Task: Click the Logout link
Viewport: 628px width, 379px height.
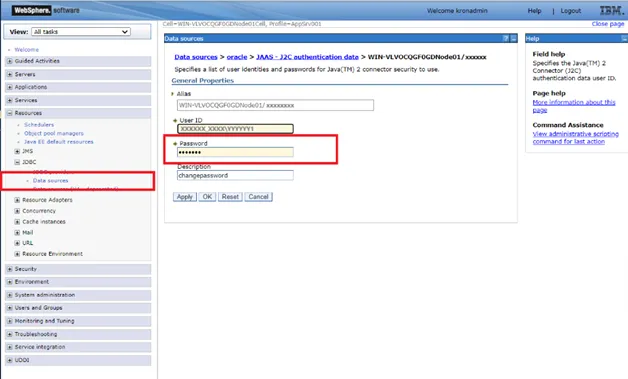Action: tap(571, 11)
